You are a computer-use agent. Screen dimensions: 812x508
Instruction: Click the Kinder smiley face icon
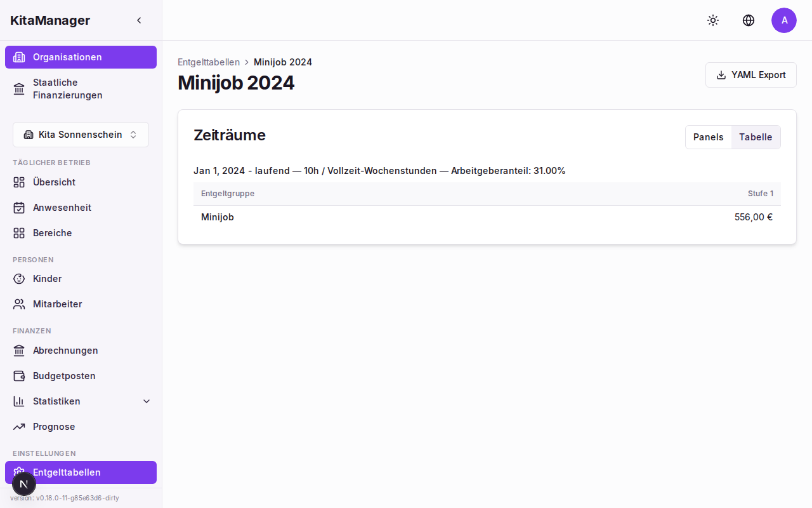[19, 279]
